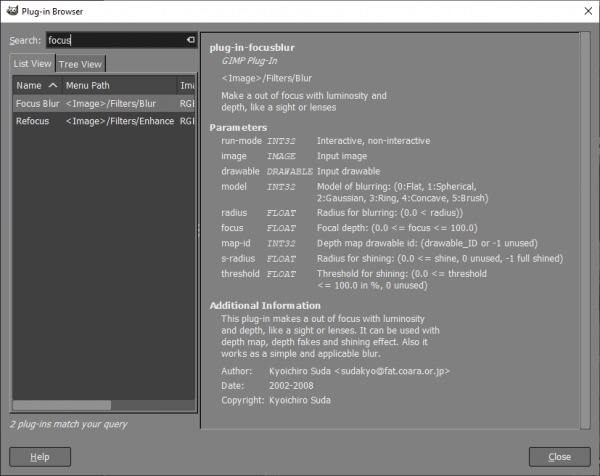
Task: Click the 'GIMP Plug-In' type label
Action: click(249, 61)
